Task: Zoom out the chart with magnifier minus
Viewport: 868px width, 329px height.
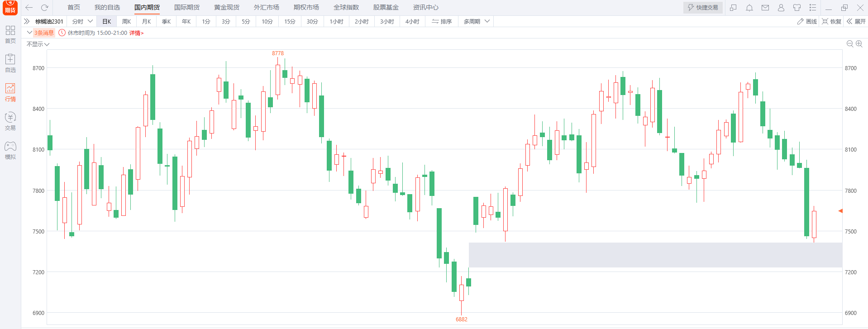Action: coord(849,44)
